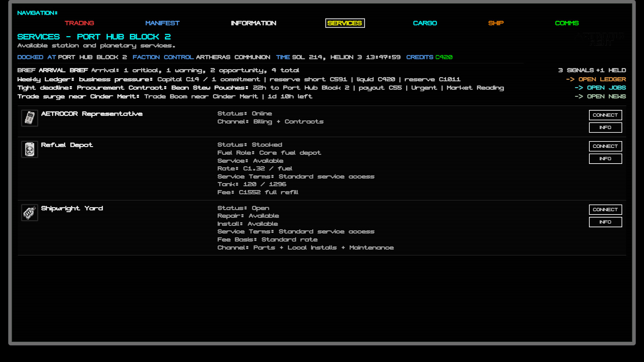
Task: Open the CARGO tab
Action: click(425, 23)
